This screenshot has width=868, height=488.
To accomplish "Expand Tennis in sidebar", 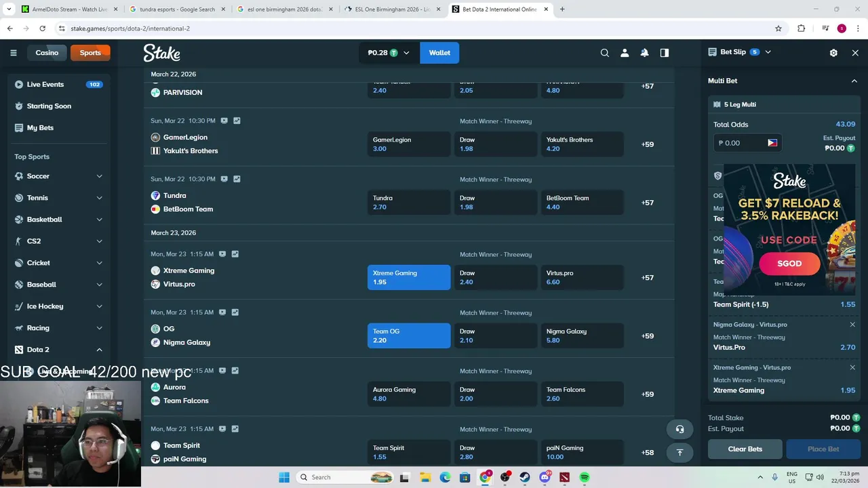I will (x=99, y=198).
